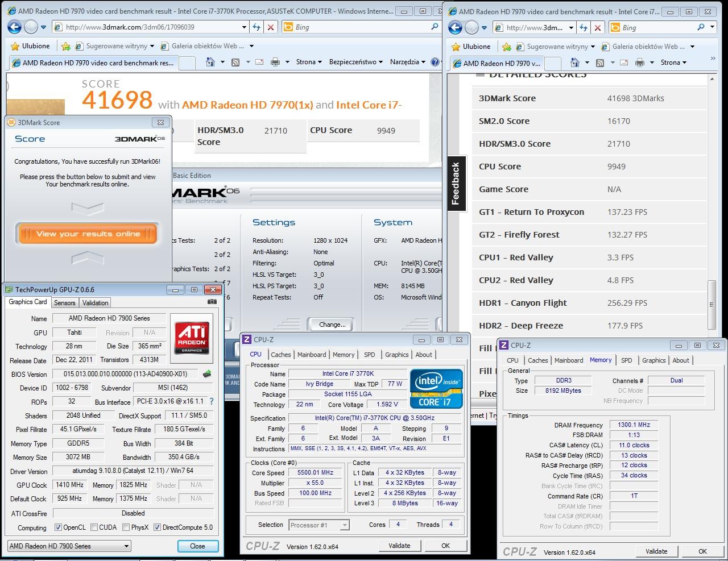Click the back button in the left IE window
728x561 pixels.
pos(14,27)
